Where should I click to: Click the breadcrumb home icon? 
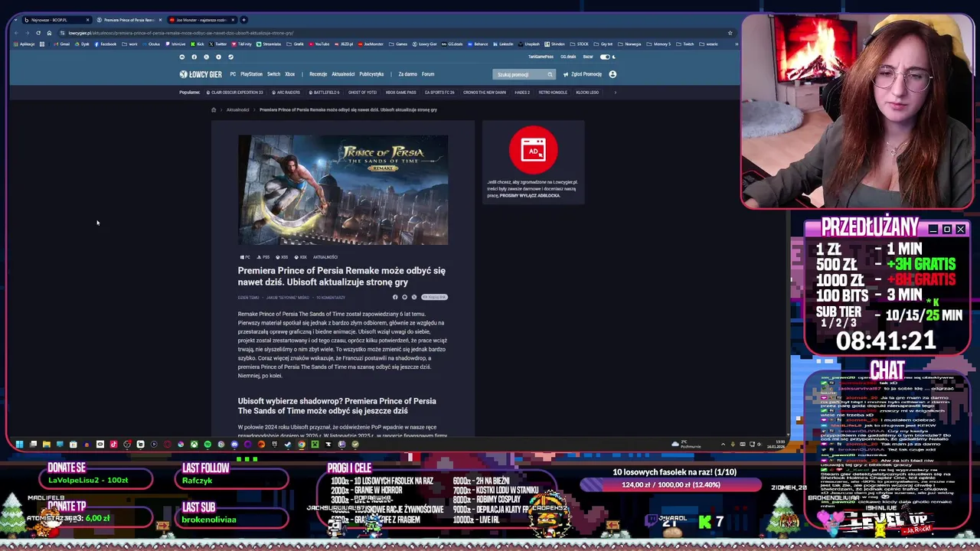tap(214, 110)
